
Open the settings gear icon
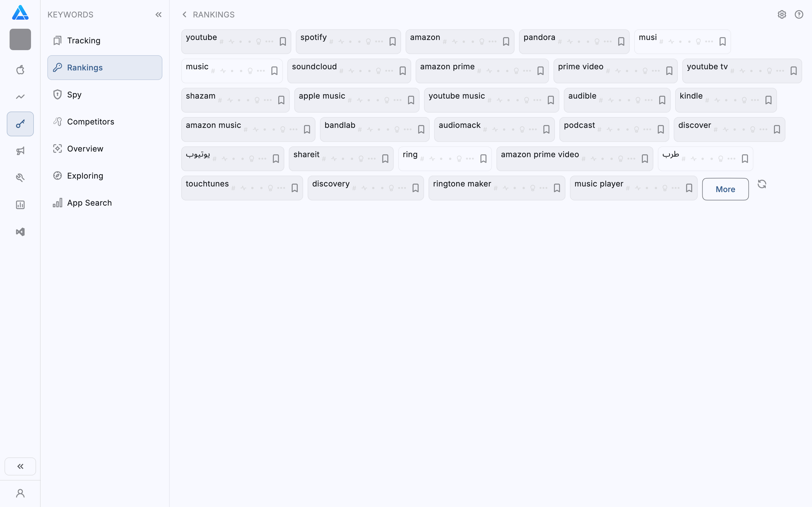pos(782,14)
